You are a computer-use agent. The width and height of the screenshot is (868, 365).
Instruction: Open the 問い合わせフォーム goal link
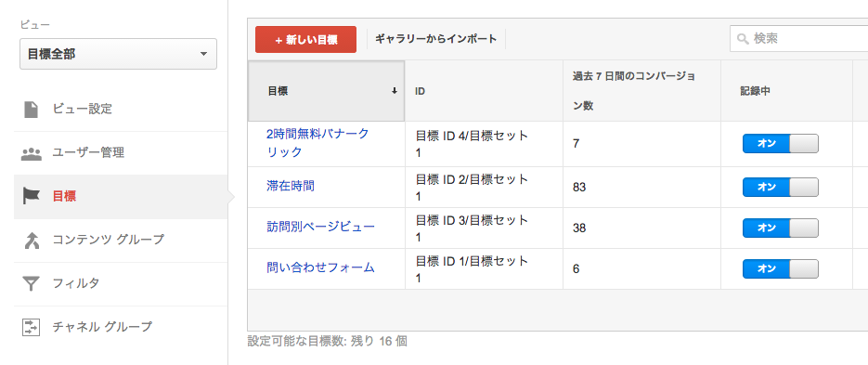(320, 267)
